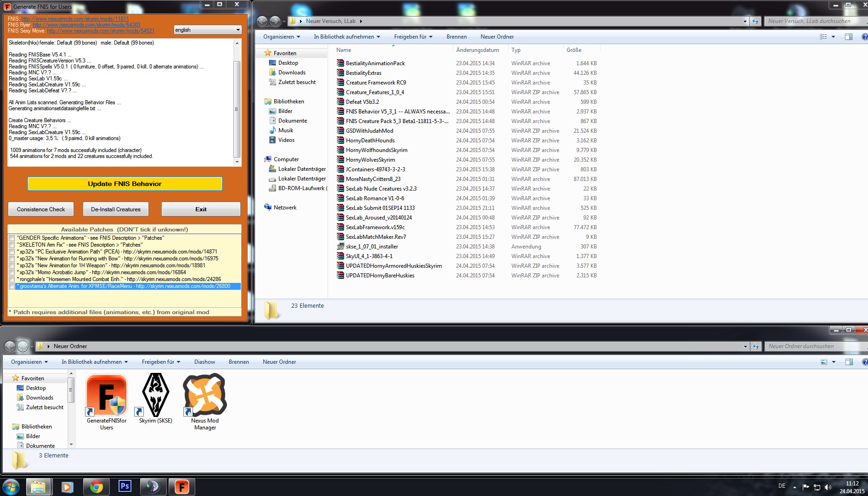The image size is (868, 496).
Task: Click refresh button in LLab explorer address bar
Action: tap(755, 21)
